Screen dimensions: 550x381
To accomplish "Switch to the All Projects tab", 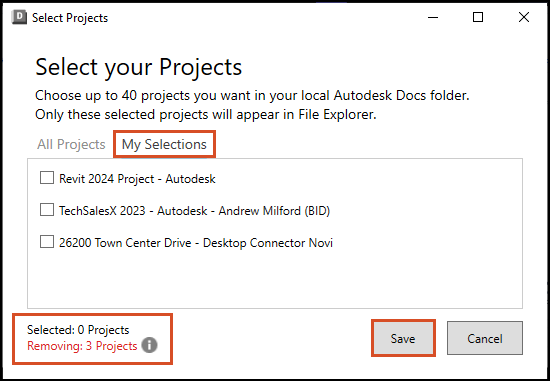I will (71, 144).
